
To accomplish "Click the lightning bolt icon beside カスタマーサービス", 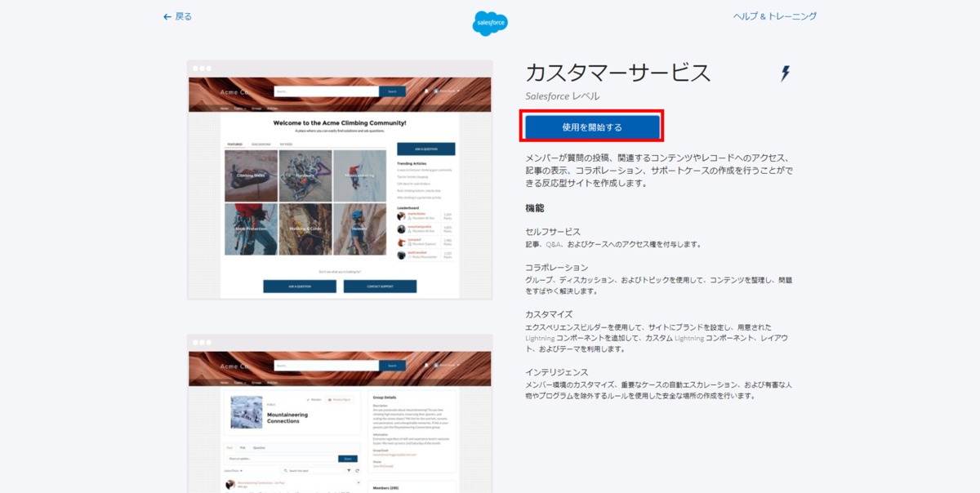I will pos(785,73).
